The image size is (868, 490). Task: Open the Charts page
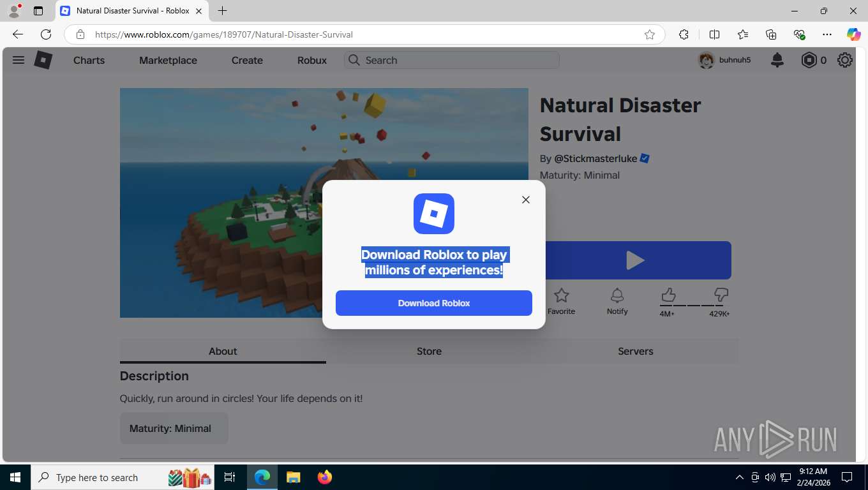[x=89, y=60]
